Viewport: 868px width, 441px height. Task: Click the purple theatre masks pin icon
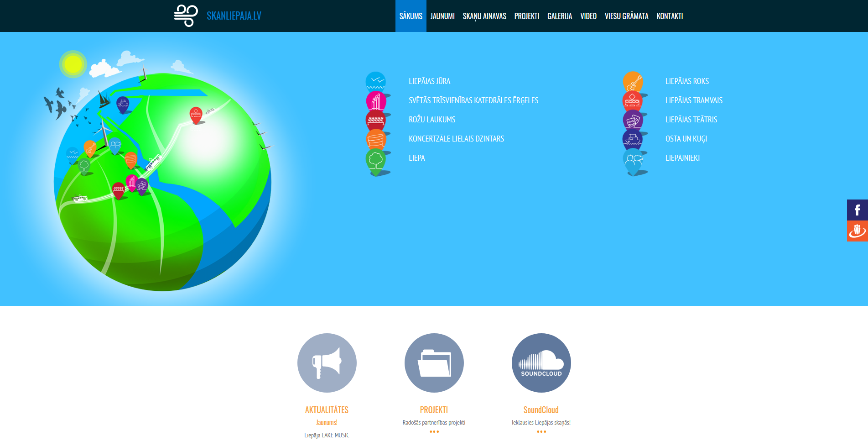click(633, 121)
